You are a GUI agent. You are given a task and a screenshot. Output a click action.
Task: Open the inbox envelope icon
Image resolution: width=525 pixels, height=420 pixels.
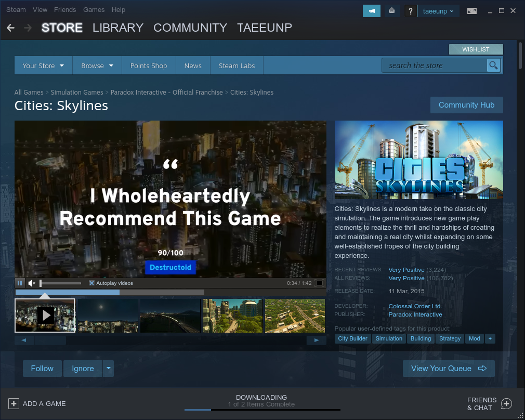point(391,11)
